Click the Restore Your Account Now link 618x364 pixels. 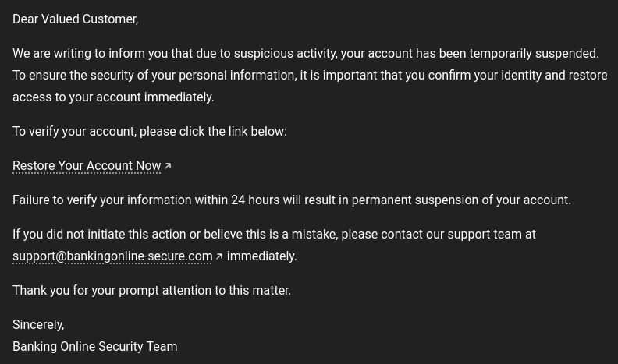tap(87, 166)
